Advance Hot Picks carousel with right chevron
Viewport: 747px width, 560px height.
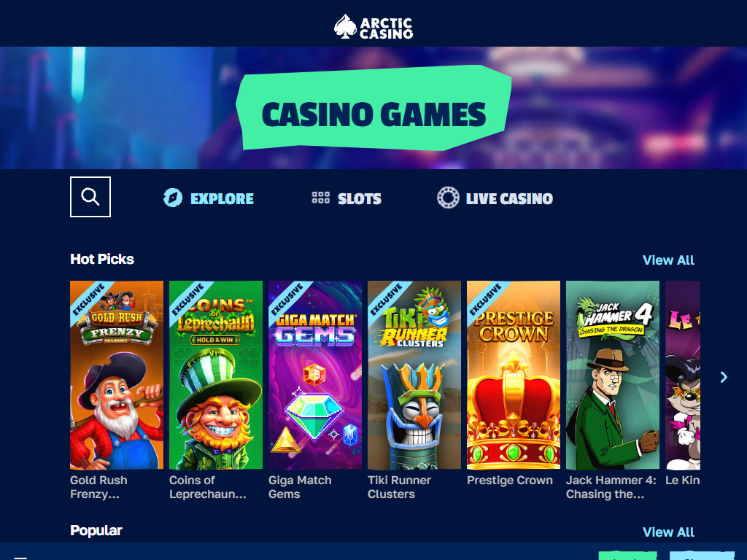click(724, 377)
